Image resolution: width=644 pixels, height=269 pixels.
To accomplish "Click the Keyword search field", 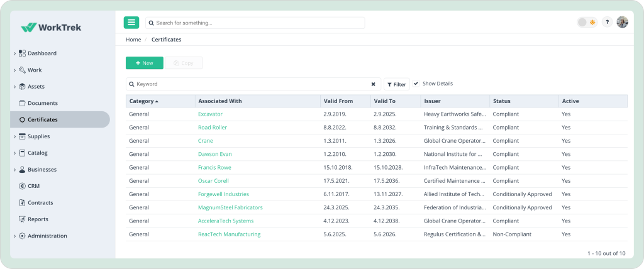I will 252,84.
